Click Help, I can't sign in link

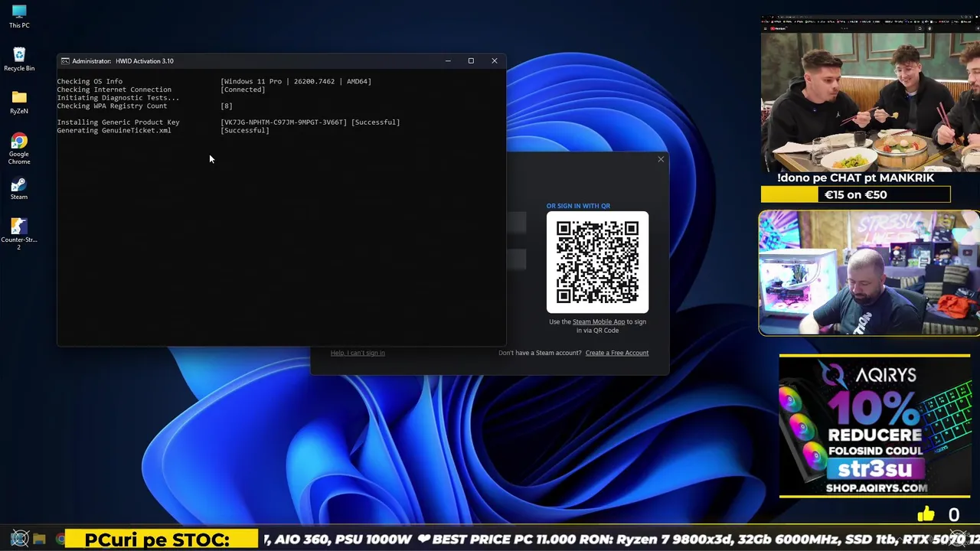358,353
